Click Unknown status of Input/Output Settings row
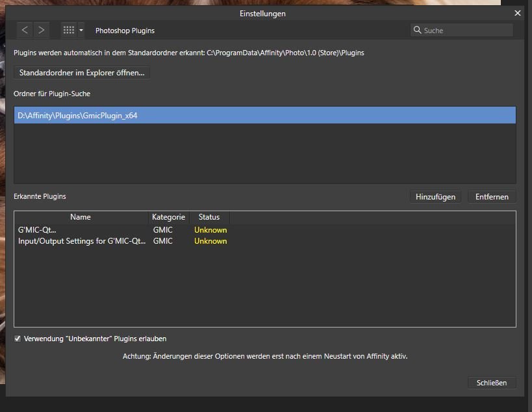532x412 pixels. (210, 241)
